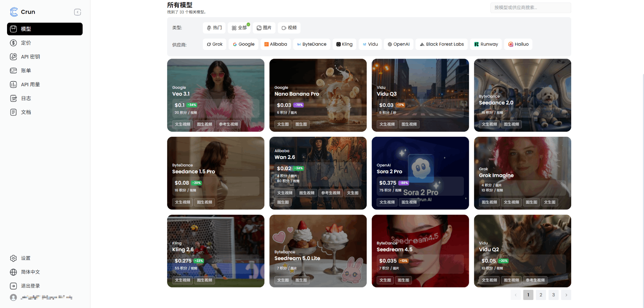This screenshot has width=644, height=308.
Task: Open the Nano Banana Pro model card
Action: (x=318, y=95)
